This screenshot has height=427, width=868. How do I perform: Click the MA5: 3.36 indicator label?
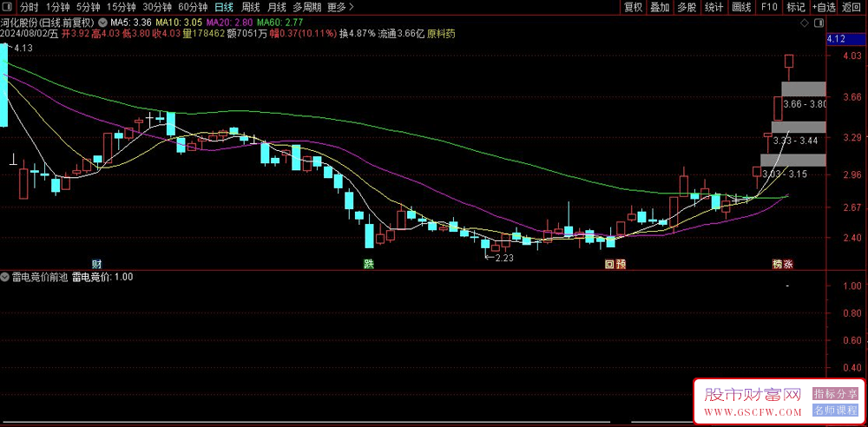pos(131,23)
